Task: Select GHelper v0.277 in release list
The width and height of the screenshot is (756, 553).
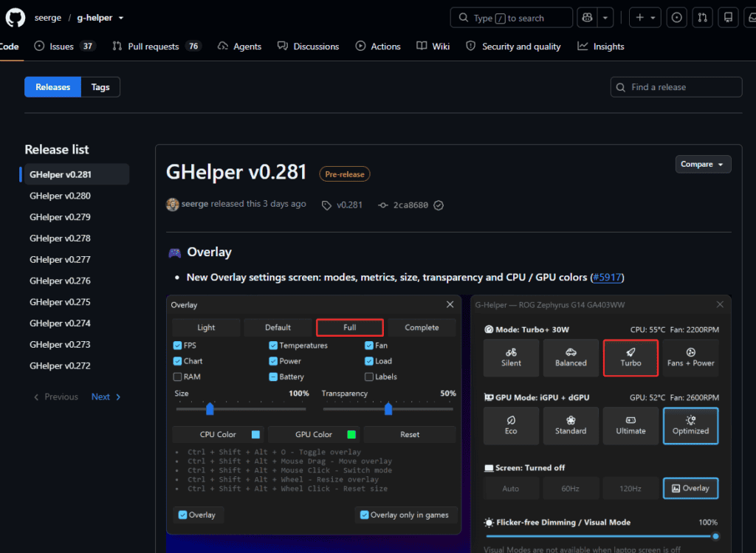Action: [x=61, y=259]
